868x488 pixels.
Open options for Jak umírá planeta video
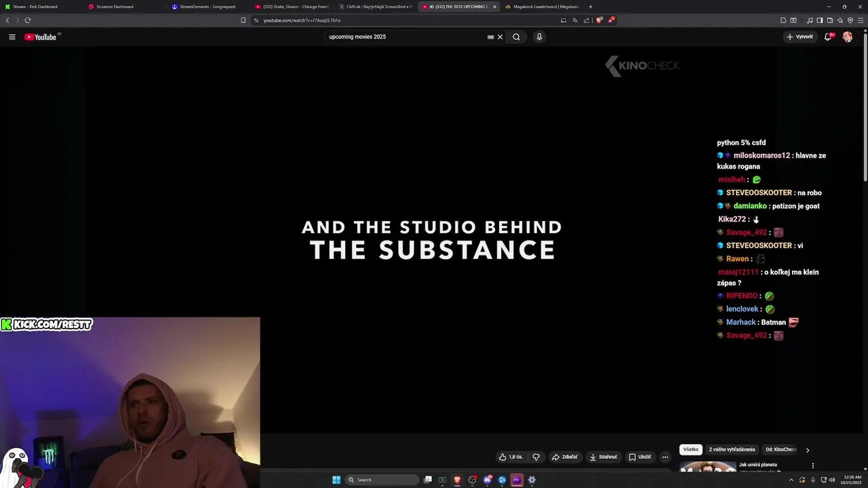pyautogui.click(x=812, y=466)
